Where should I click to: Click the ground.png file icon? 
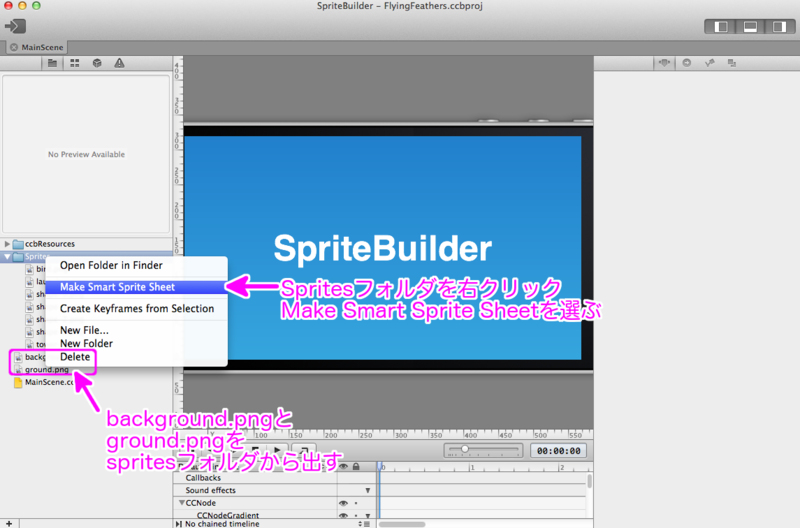pos(18,369)
